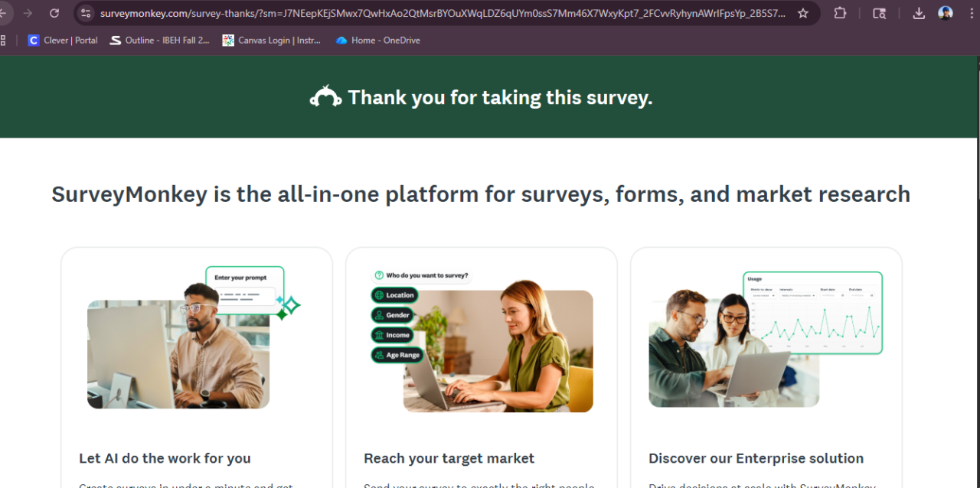Open the Home - OneDrive bookmark
Image resolution: width=980 pixels, height=488 pixels.
point(378,41)
